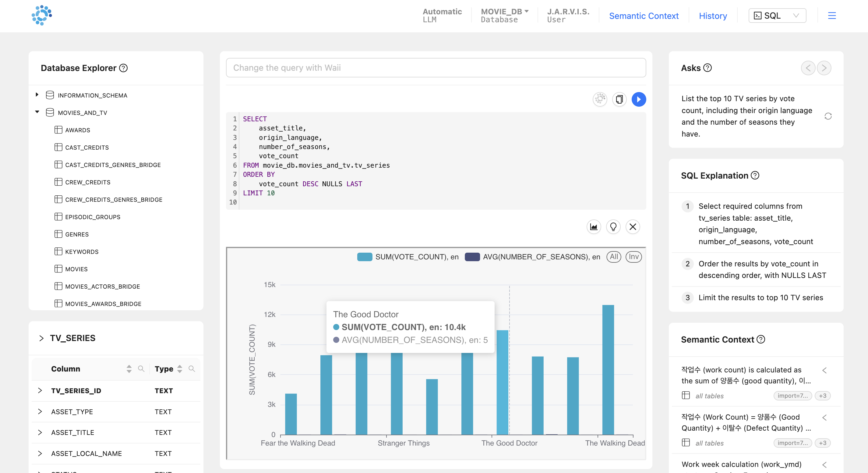Viewport: 868px width, 473px height.
Task: Expand the INFORMATION_SCHEMA tree node
Action: 37,95
